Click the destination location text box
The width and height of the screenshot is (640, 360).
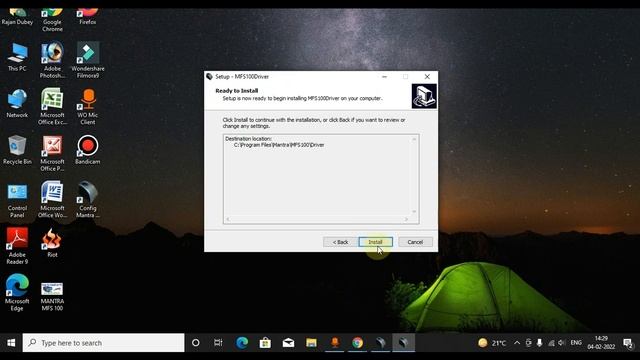pos(321,179)
